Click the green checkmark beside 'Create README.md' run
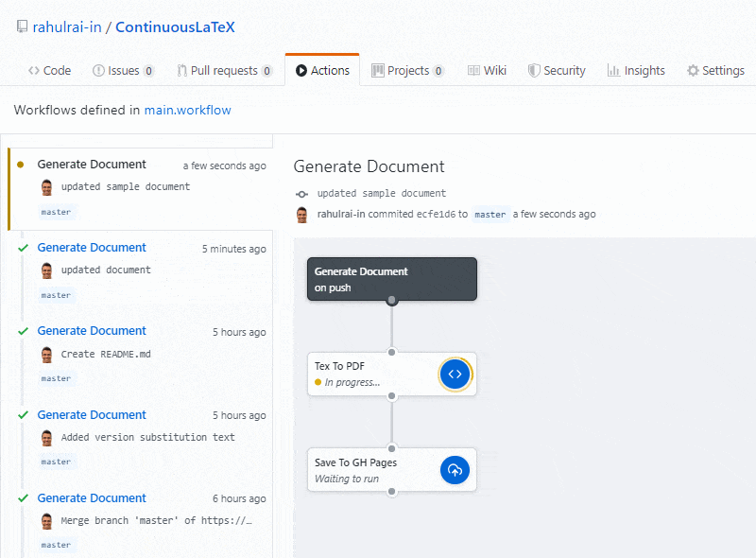 (x=23, y=331)
